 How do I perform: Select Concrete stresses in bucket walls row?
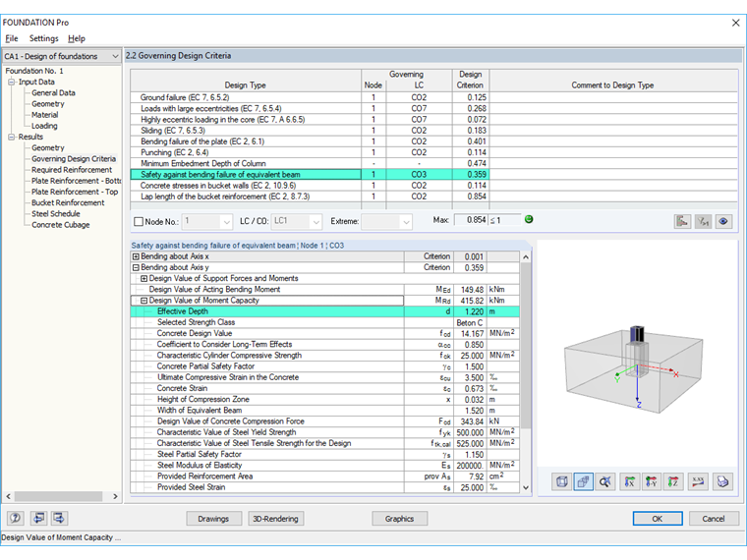pos(309,186)
